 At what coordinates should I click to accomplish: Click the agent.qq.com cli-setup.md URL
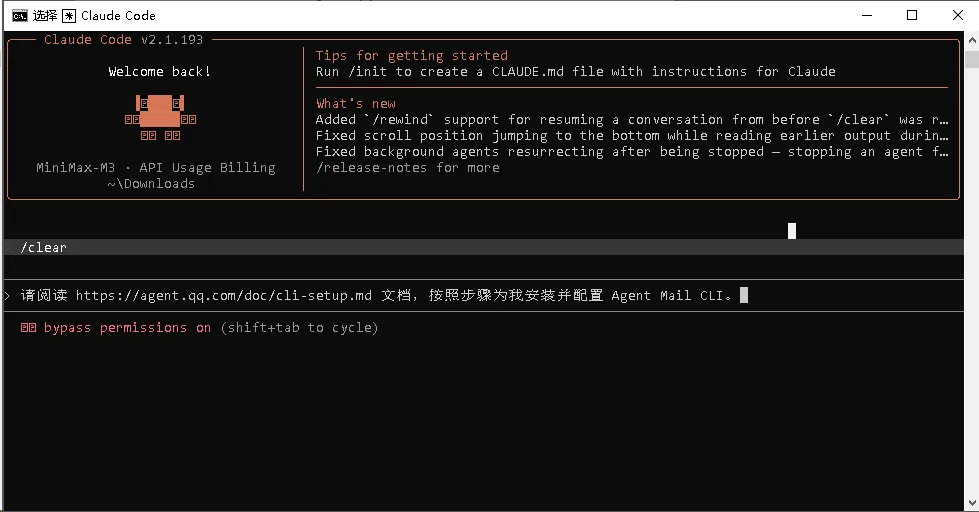click(x=224, y=295)
